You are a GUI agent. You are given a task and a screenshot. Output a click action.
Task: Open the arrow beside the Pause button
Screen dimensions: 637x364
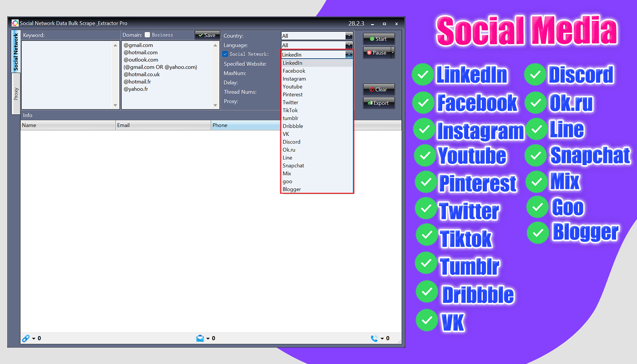pyautogui.click(x=393, y=53)
